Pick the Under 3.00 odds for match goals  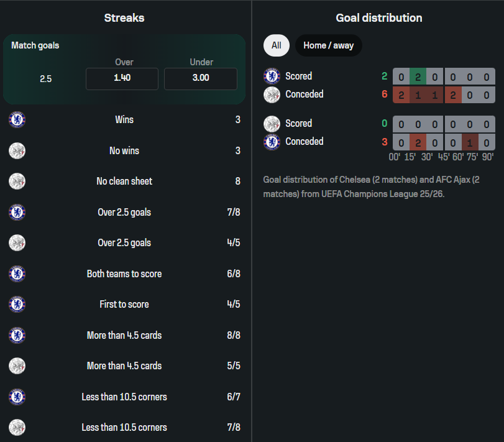(200, 78)
